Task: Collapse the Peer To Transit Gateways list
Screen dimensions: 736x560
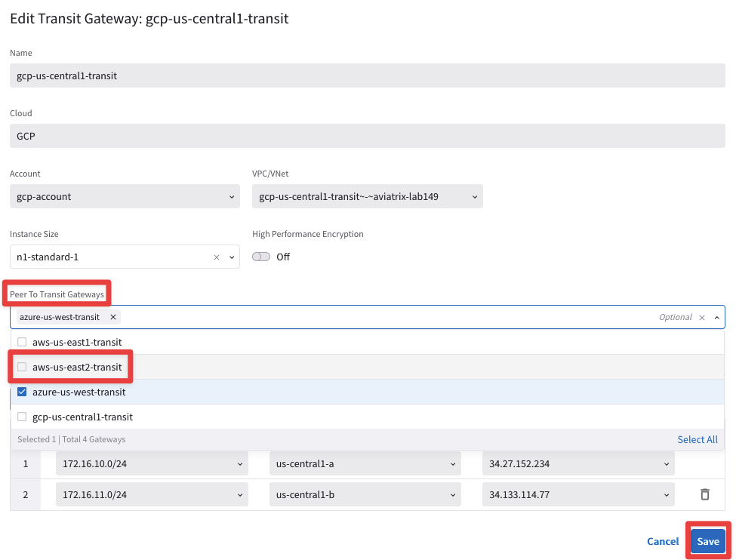Action: click(716, 318)
